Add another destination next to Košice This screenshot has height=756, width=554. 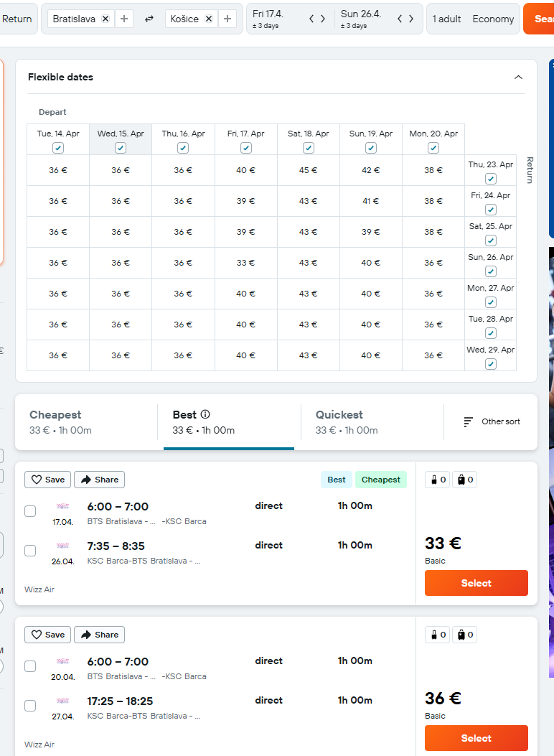point(227,19)
